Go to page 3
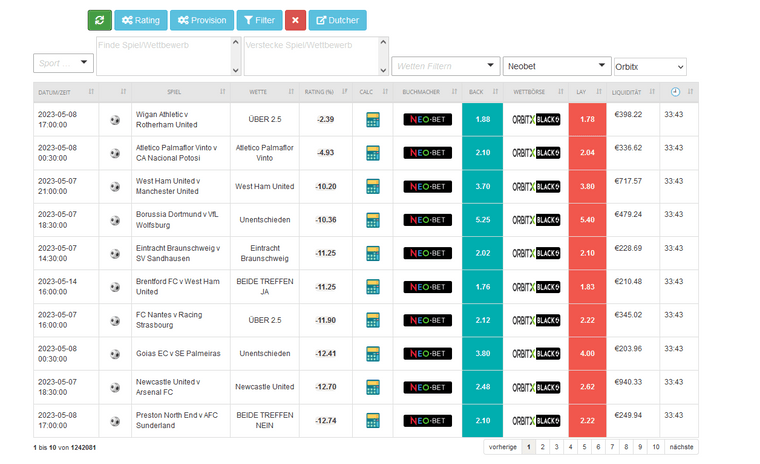This screenshot has height=464, width=760. tap(556, 447)
